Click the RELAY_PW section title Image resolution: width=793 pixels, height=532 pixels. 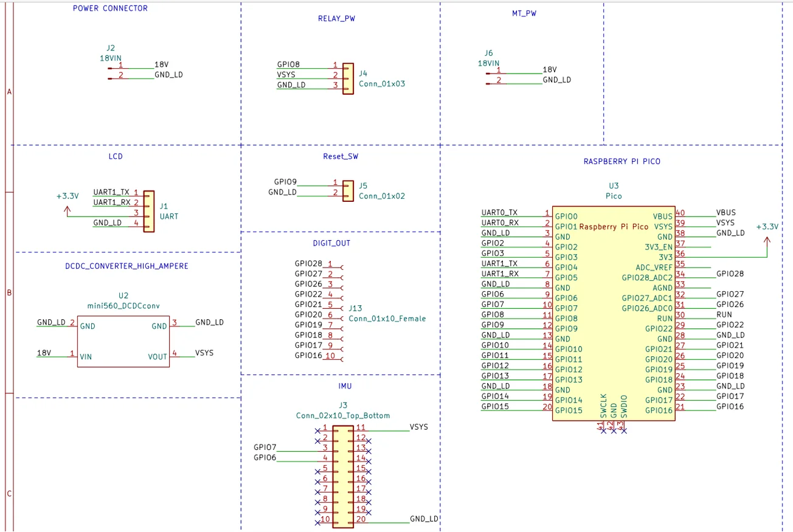point(336,18)
